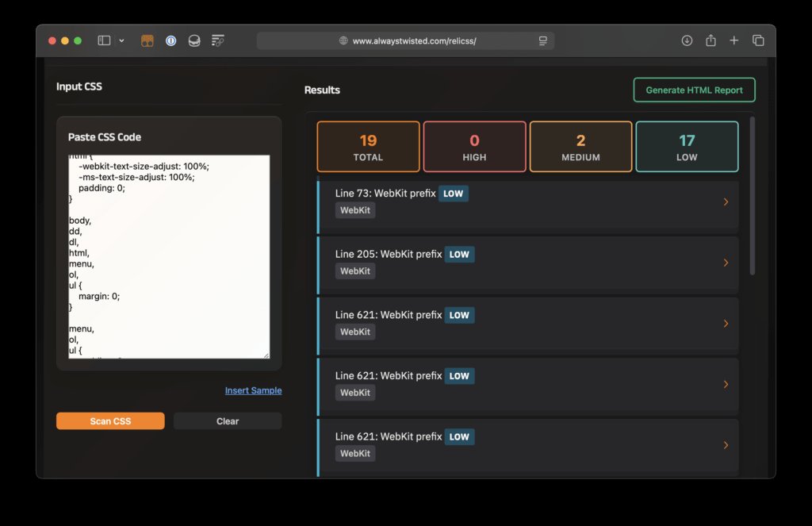Toggle the browser sidebar panel icon
This screenshot has height=526, width=812.
click(104, 40)
